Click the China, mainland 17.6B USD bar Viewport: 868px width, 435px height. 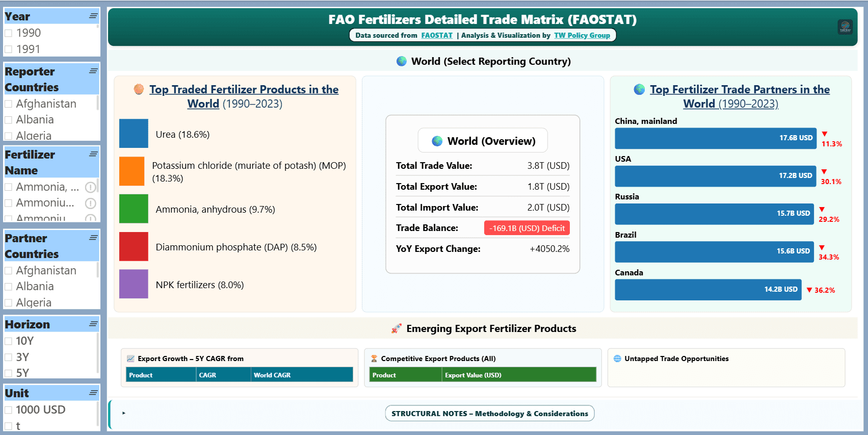715,138
